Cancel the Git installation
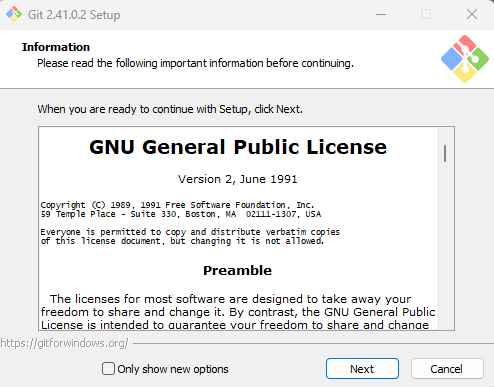Image resolution: width=494 pixels, height=387 pixels. click(x=447, y=369)
